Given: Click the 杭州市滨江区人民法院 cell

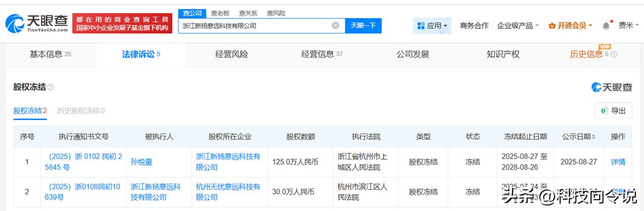Looking at the screenshot, I should [366, 192].
